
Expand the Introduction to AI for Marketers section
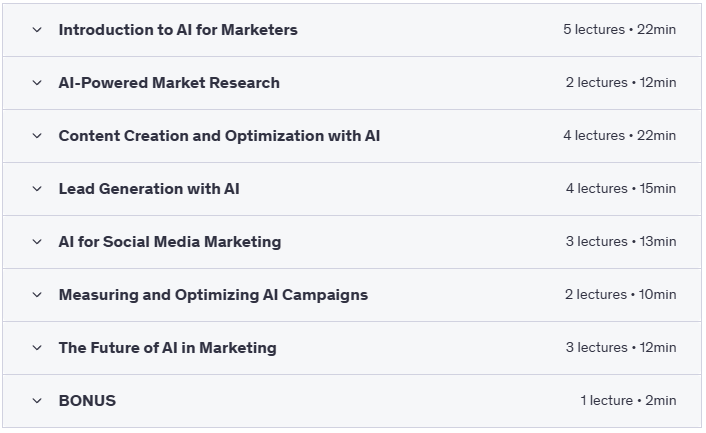pyautogui.click(x=178, y=30)
